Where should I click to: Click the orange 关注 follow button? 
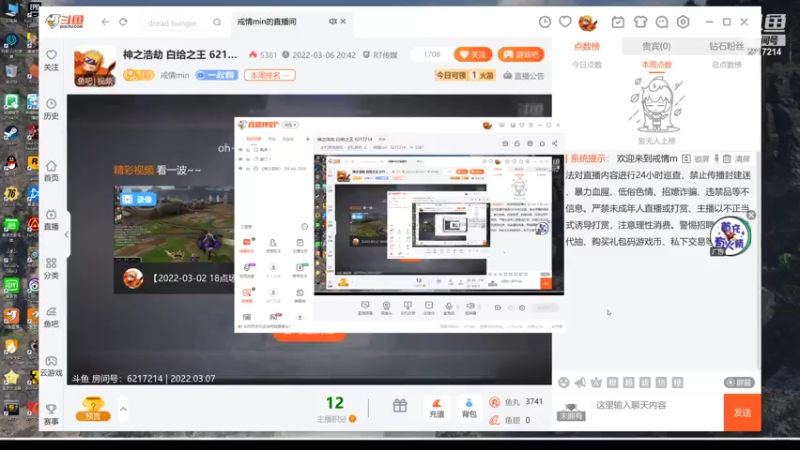(x=472, y=55)
